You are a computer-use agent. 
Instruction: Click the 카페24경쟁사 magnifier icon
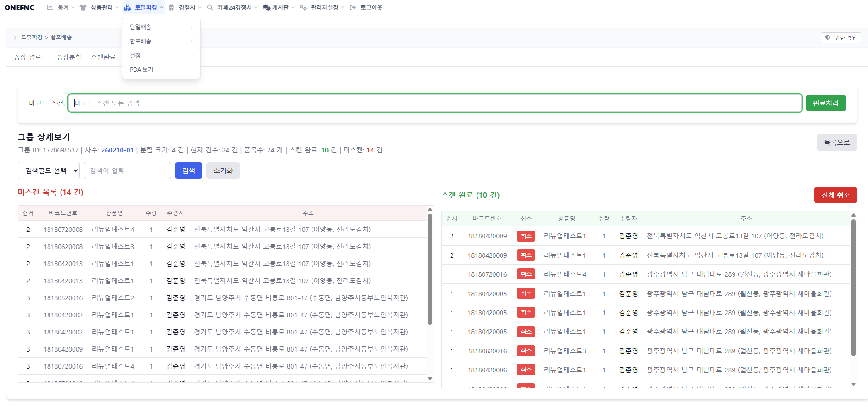pyautogui.click(x=210, y=7)
